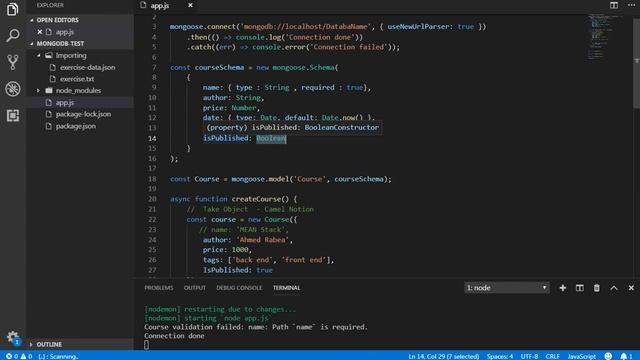Open the Debug view in the activity bar
The image size is (640, 360).
point(13,89)
